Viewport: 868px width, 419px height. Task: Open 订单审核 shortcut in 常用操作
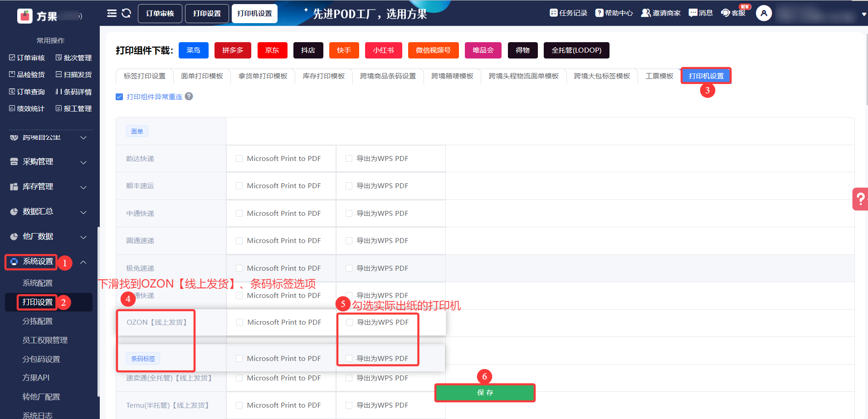(x=27, y=58)
